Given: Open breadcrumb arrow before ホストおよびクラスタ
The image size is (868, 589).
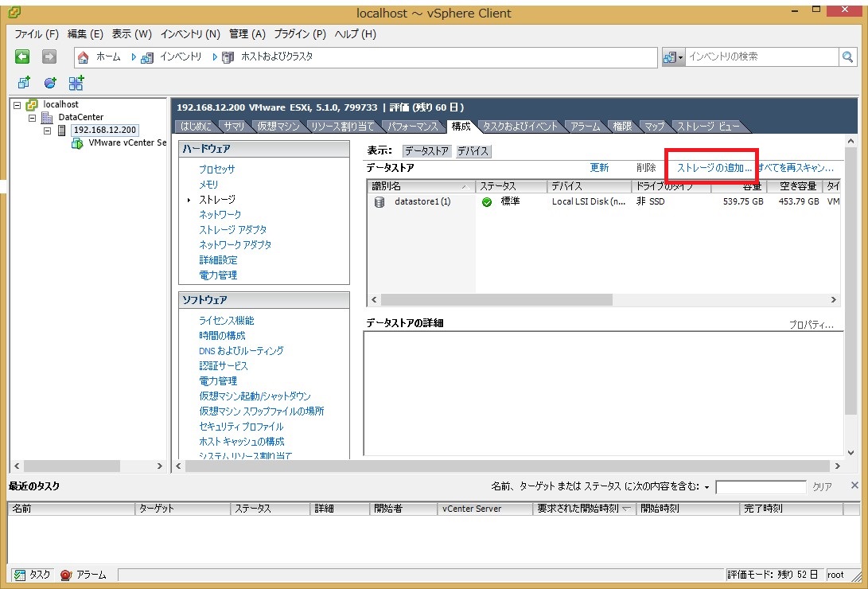Looking at the screenshot, I should 215,57.
